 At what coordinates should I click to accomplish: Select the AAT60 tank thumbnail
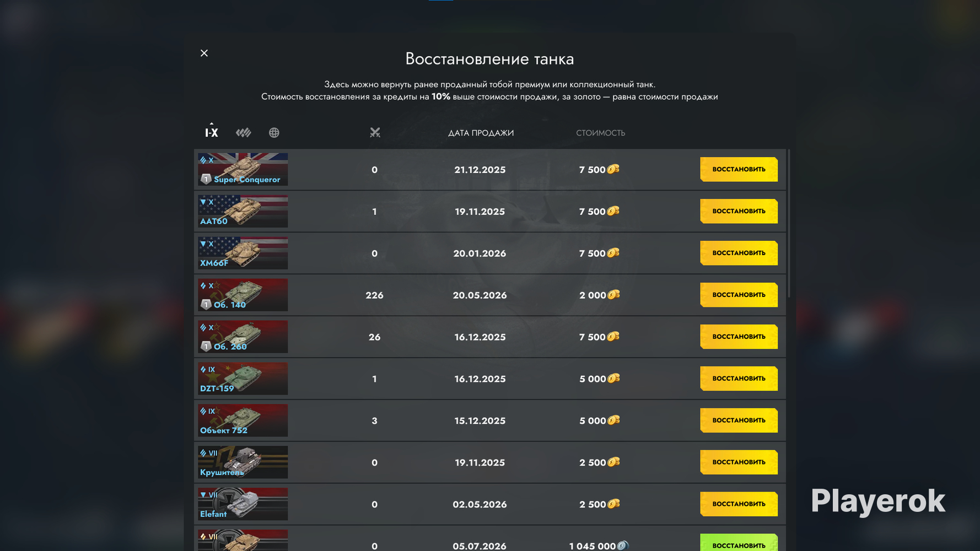pyautogui.click(x=243, y=211)
